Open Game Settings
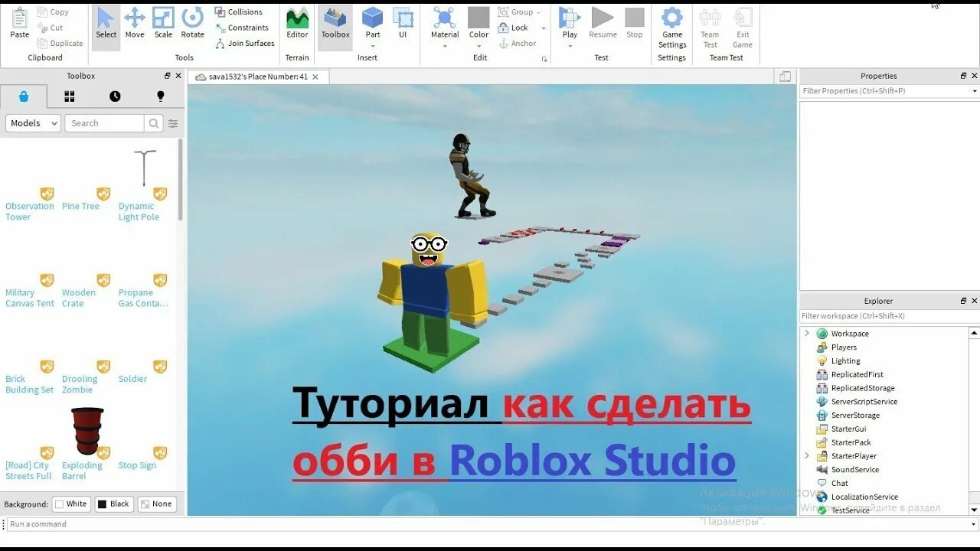Viewport: 980px width, 551px height. (x=671, y=28)
